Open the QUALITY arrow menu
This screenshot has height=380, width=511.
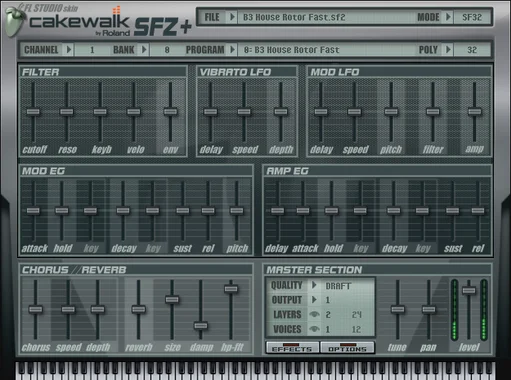point(314,285)
